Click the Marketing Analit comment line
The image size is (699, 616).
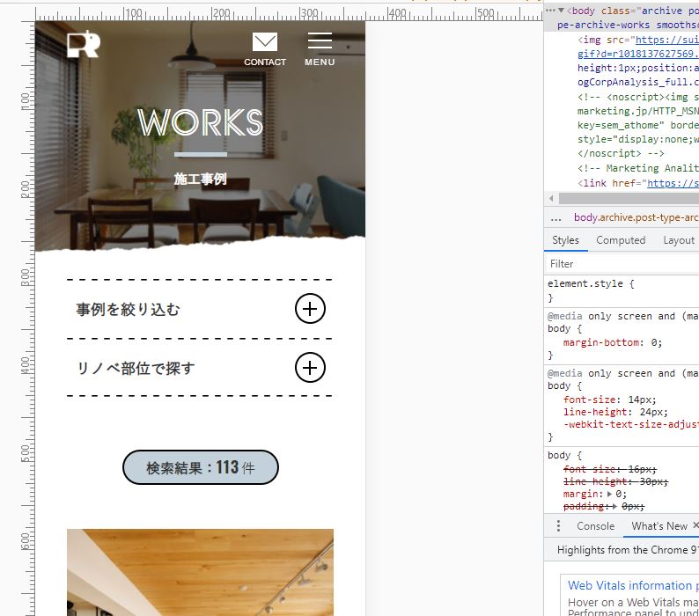click(x=638, y=168)
